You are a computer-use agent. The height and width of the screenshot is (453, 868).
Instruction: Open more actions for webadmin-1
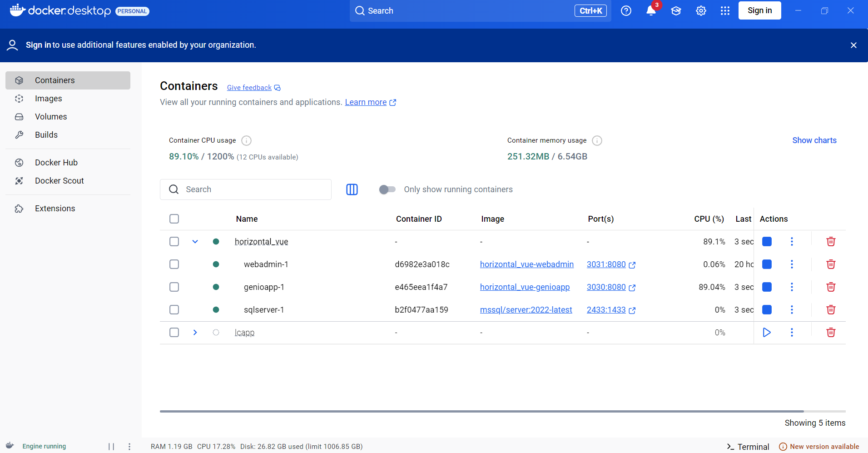click(x=792, y=264)
